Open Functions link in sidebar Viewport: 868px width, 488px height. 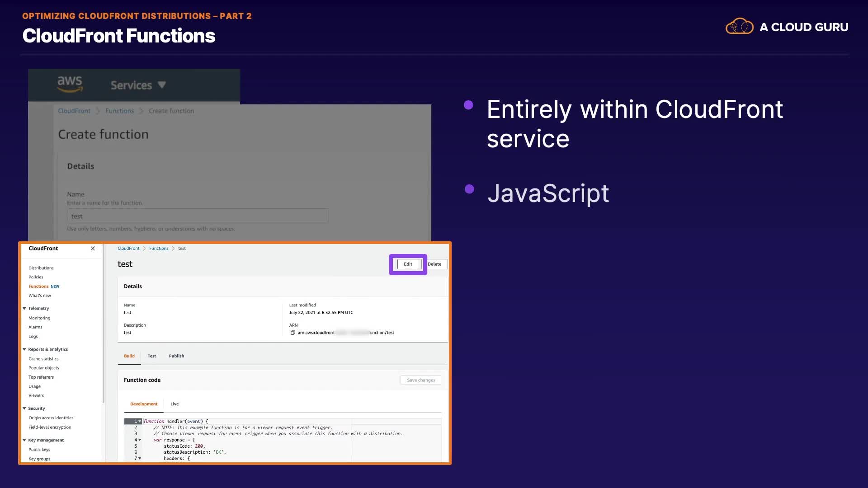tap(38, 286)
